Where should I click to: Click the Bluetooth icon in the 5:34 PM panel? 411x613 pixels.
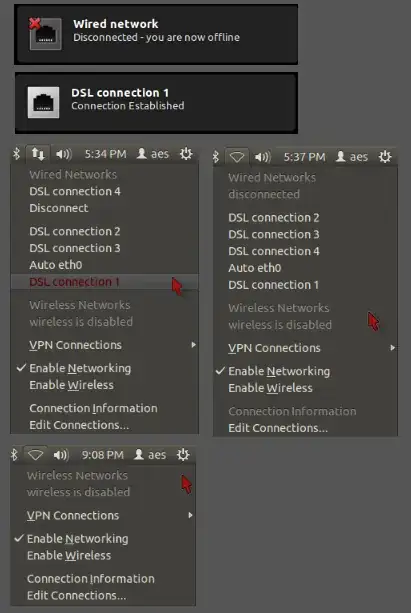(x=16, y=154)
